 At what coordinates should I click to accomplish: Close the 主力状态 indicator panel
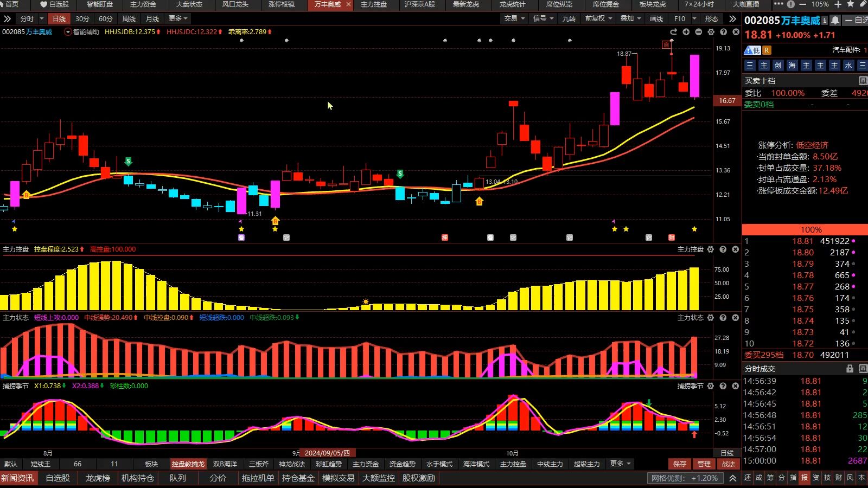736,318
